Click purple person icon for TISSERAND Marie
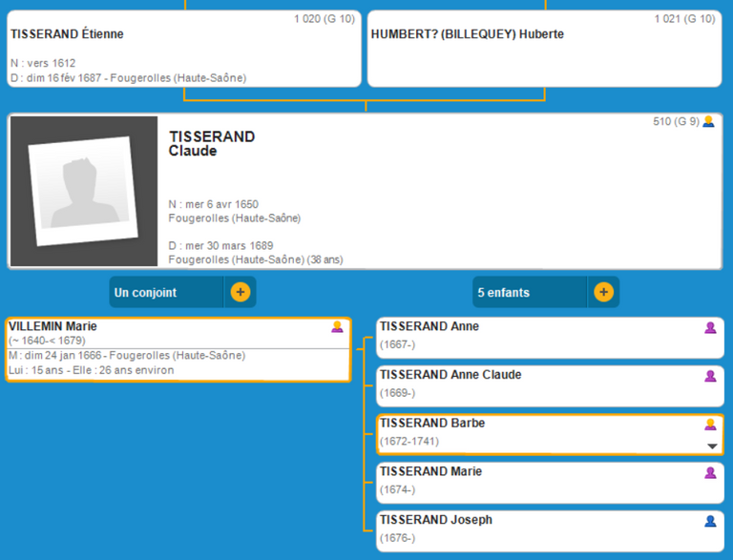Viewport: 733px width, 560px height. pos(710,472)
